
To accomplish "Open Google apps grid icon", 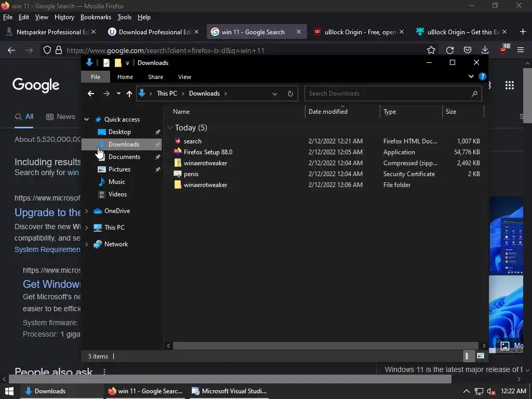I will pos(509,85).
